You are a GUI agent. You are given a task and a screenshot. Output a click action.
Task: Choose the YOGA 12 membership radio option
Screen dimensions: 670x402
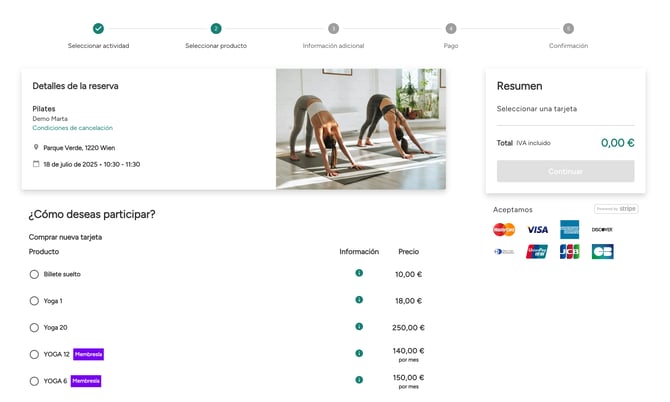(x=34, y=354)
